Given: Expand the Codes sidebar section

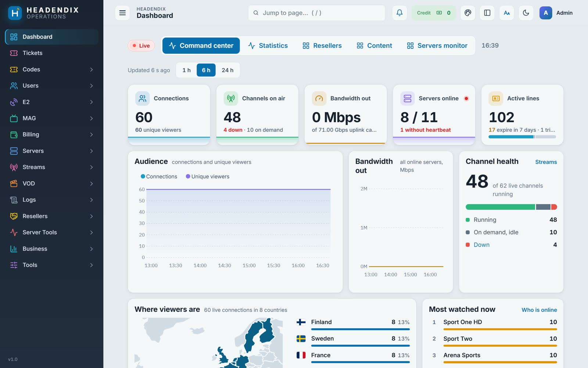Looking at the screenshot, I should point(51,70).
